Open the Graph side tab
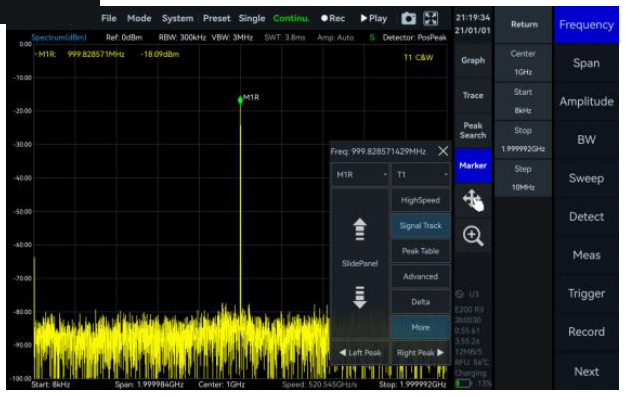Viewport: 625px width, 396px height. pyautogui.click(x=473, y=60)
